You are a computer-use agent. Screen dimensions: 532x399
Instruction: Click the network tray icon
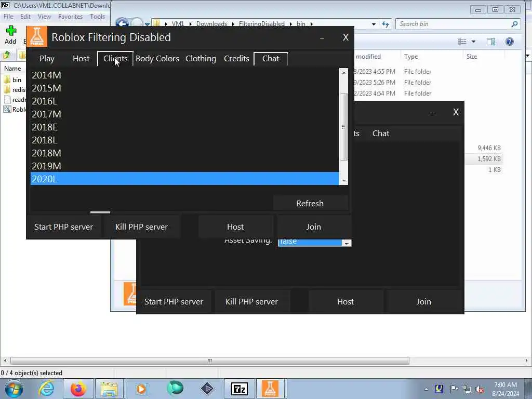pyautogui.click(x=467, y=389)
